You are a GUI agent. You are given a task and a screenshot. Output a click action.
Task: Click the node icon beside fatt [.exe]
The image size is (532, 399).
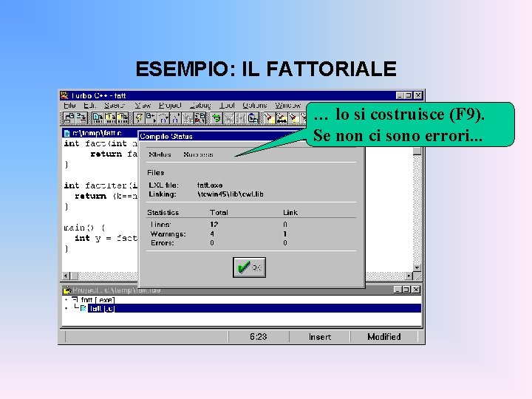[x=75, y=299]
